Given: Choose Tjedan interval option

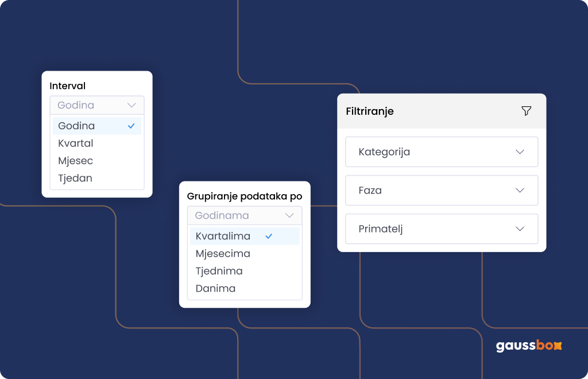Looking at the screenshot, I should (x=96, y=178).
